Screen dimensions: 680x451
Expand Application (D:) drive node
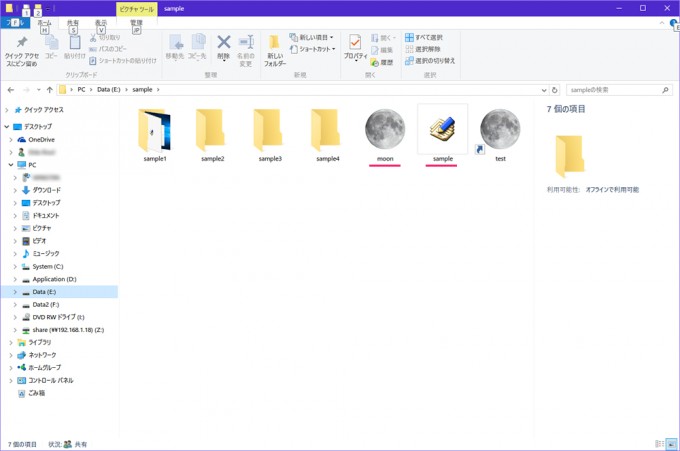click(15, 279)
